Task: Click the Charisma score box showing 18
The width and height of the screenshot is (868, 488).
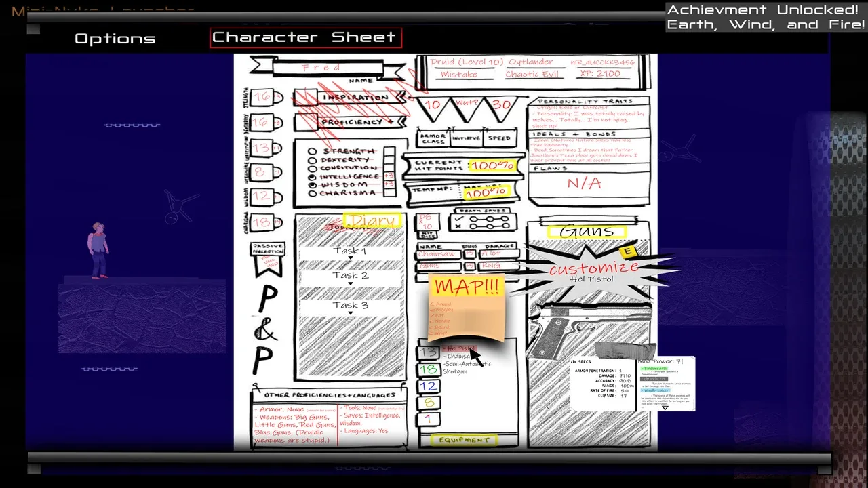Action: (263, 222)
